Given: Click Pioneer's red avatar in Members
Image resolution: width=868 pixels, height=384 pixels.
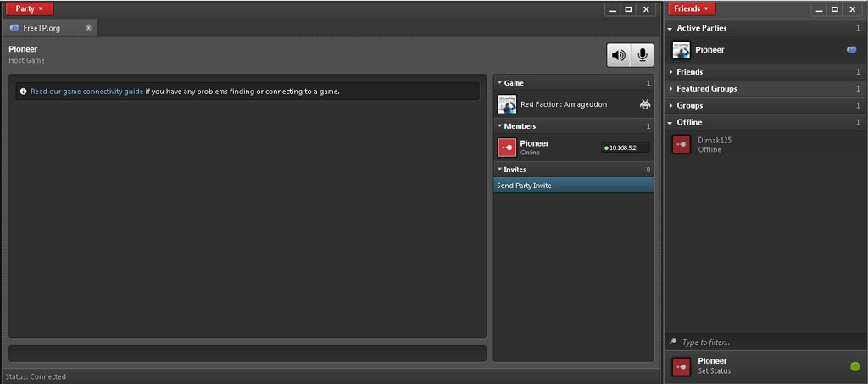Looking at the screenshot, I should [x=507, y=147].
